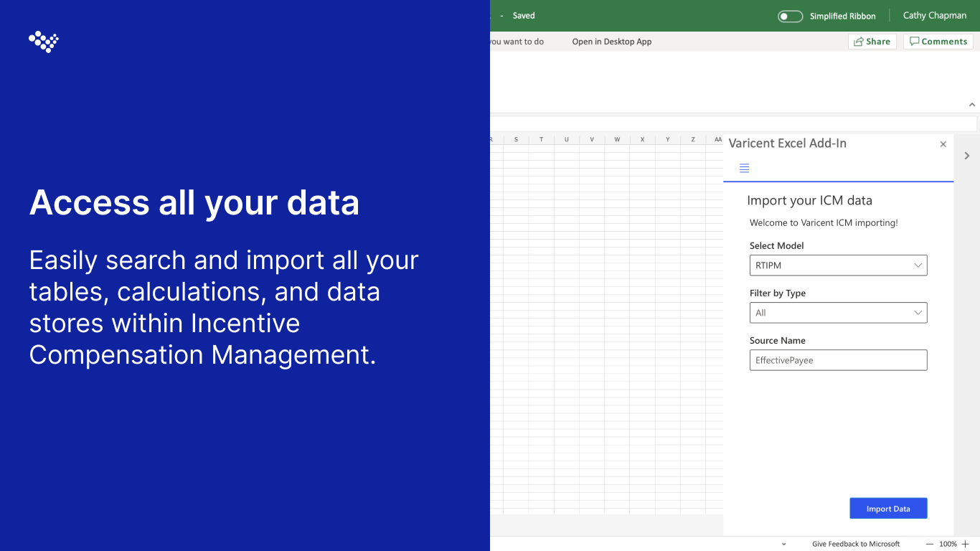Open the Varicent add-in hamburger menu
The image size is (980, 551).
(x=744, y=168)
